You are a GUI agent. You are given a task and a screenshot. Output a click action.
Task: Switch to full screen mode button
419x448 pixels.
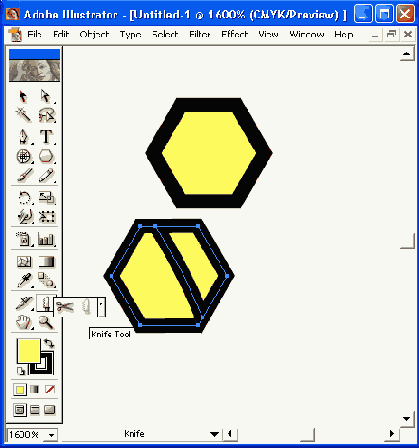click(50, 409)
